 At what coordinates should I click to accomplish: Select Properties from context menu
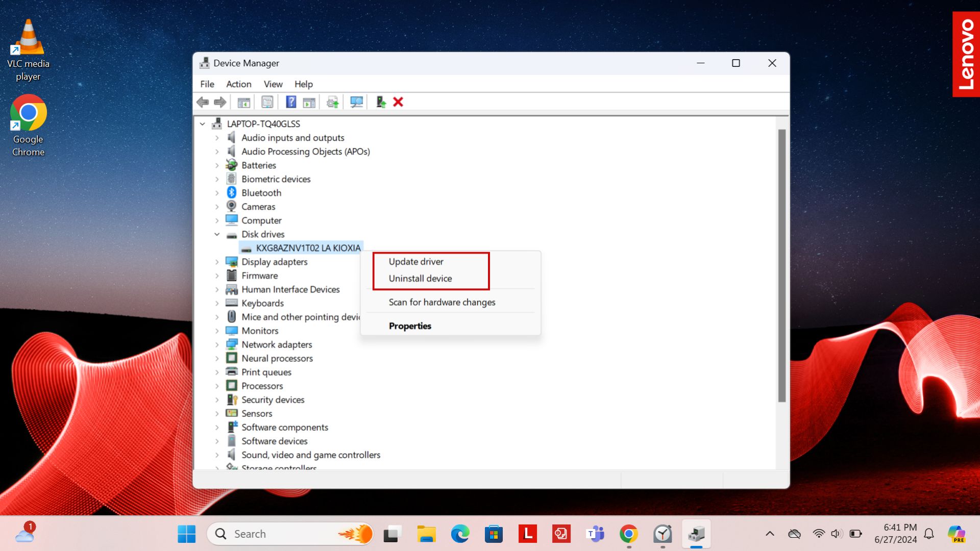coord(410,325)
